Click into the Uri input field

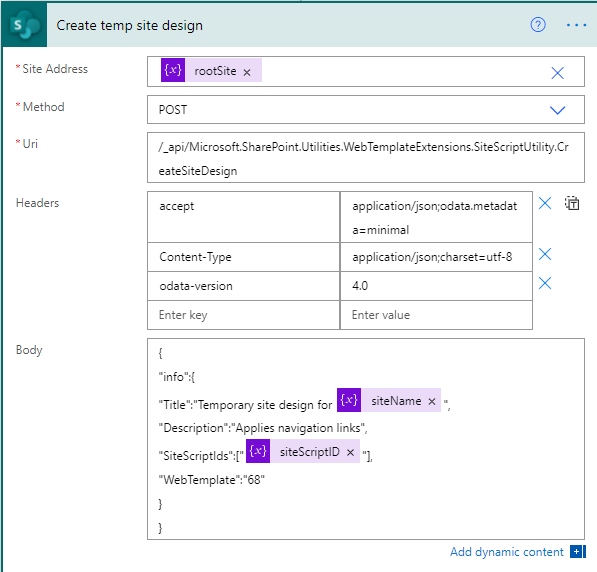tap(366, 158)
